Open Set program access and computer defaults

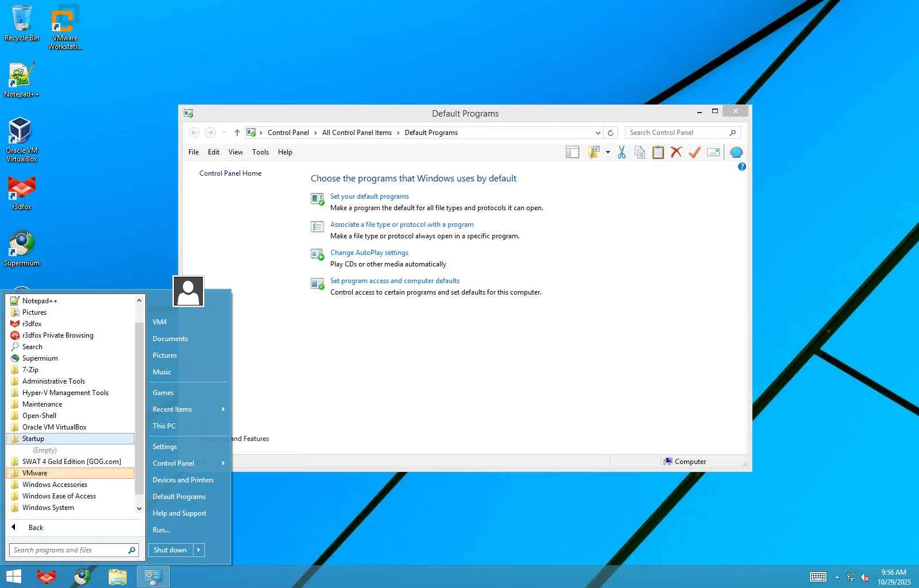pyautogui.click(x=395, y=281)
